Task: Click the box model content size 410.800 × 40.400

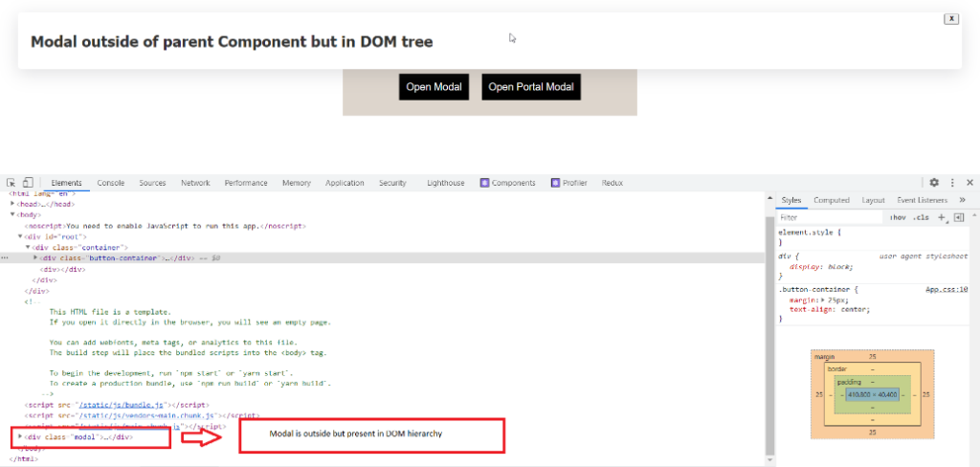Action: coord(873,394)
